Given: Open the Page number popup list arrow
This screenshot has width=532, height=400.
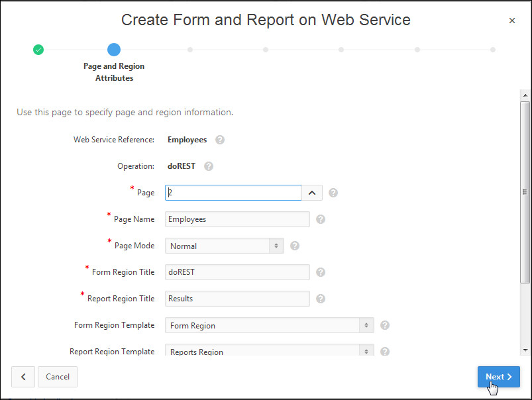Looking at the screenshot, I should coord(312,193).
